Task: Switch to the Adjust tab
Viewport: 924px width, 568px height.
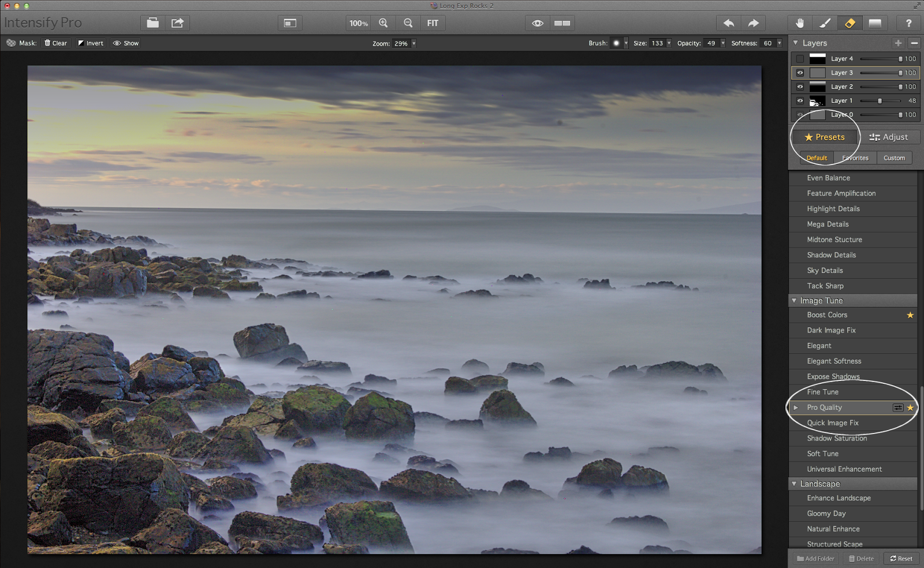Action: coord(889,137)
